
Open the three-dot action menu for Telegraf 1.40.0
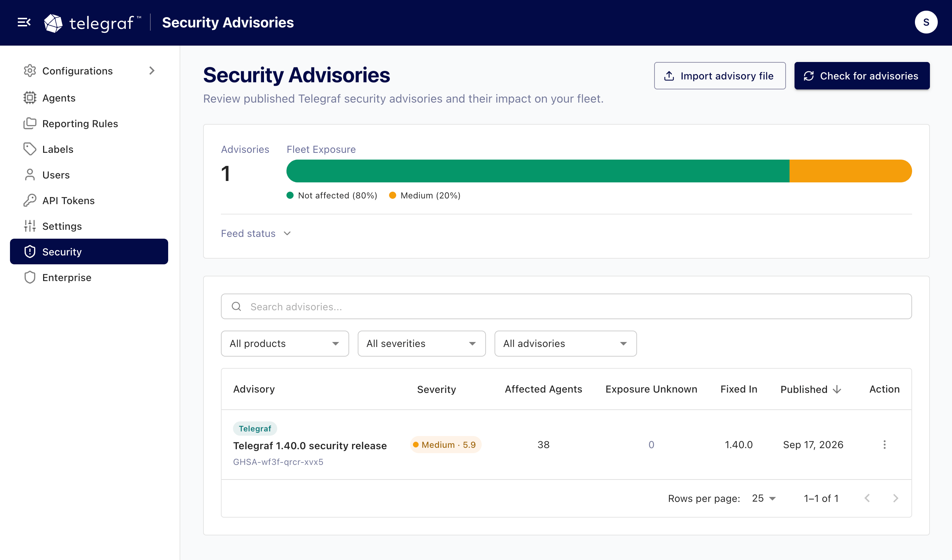(884, 445)
